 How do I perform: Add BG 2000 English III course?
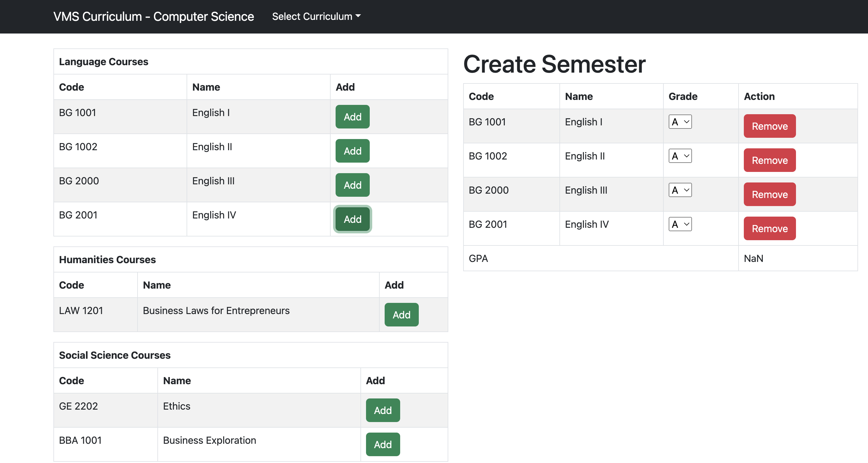pyautogui.click(x=352, y=185)
